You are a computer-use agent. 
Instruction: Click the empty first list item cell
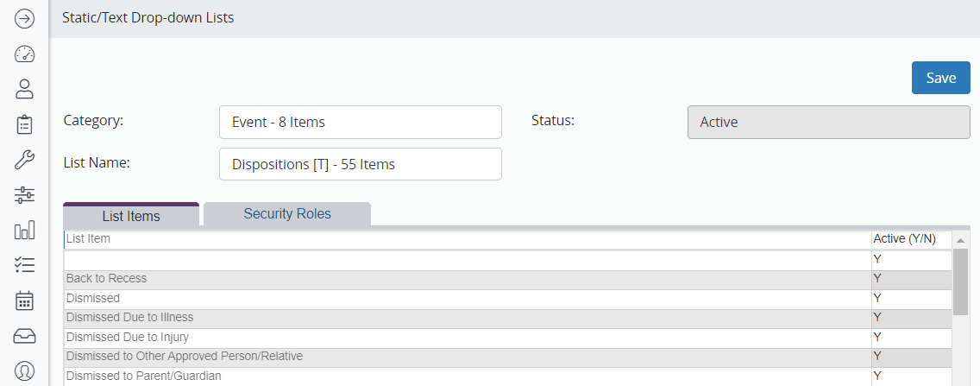[x=468, y=260]
